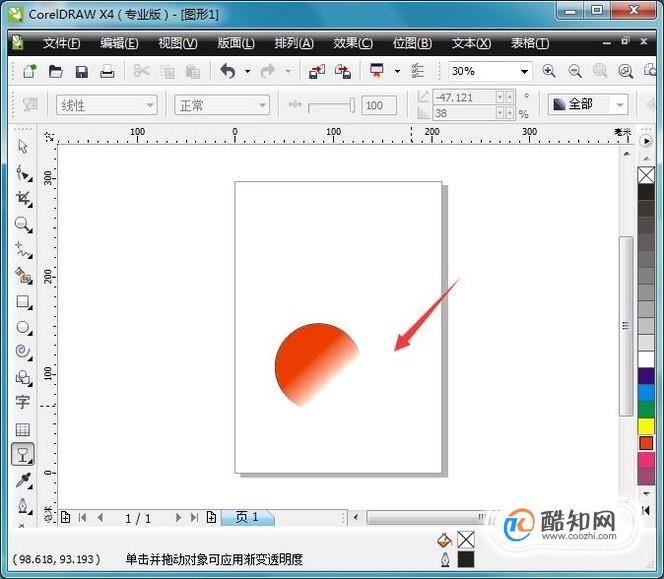
Task: Go to the next page button
Action: [x=178, y=518]
